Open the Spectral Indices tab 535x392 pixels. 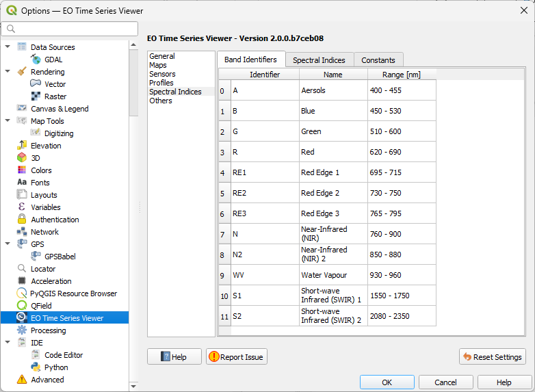(319, 60)
